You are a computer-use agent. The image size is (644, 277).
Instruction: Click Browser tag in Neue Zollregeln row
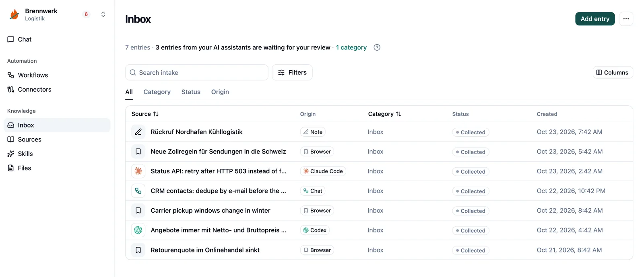317,152
